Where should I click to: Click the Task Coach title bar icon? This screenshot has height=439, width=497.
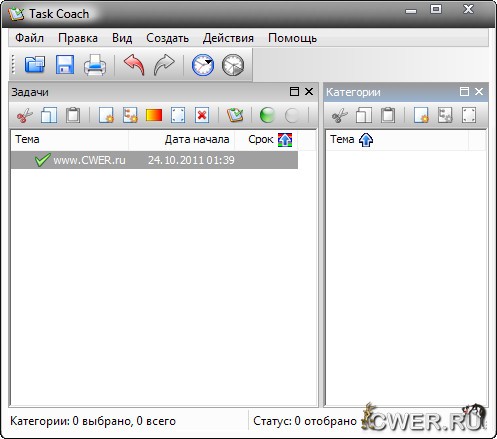pyautogui.click(x=16, y=14)
